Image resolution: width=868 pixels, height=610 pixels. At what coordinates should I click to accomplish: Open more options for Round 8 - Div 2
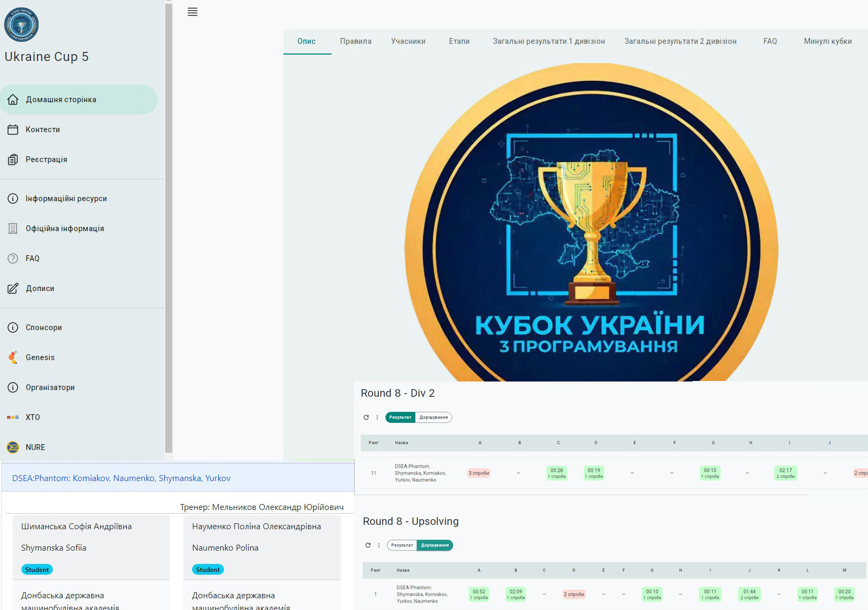tap(377, 417)
